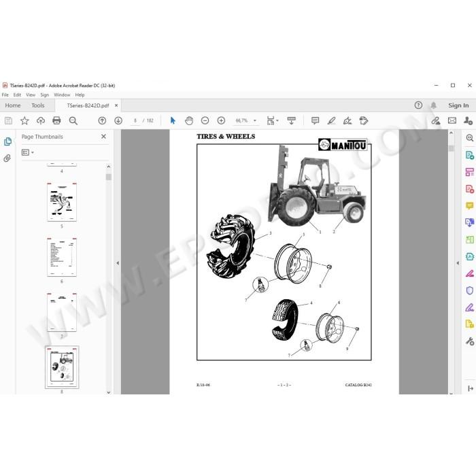Star this file with the bookmark icon
The height and width of the screenshot is (476, 476).
click(x=24, y=120)
